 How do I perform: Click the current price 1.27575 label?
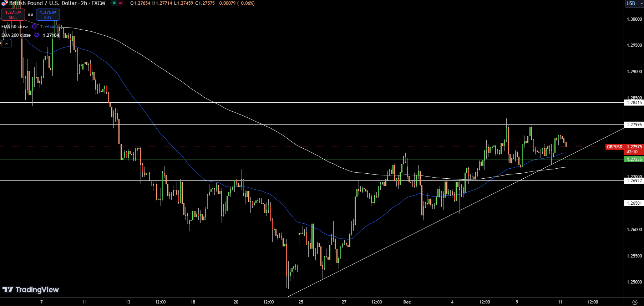[634, 147]
